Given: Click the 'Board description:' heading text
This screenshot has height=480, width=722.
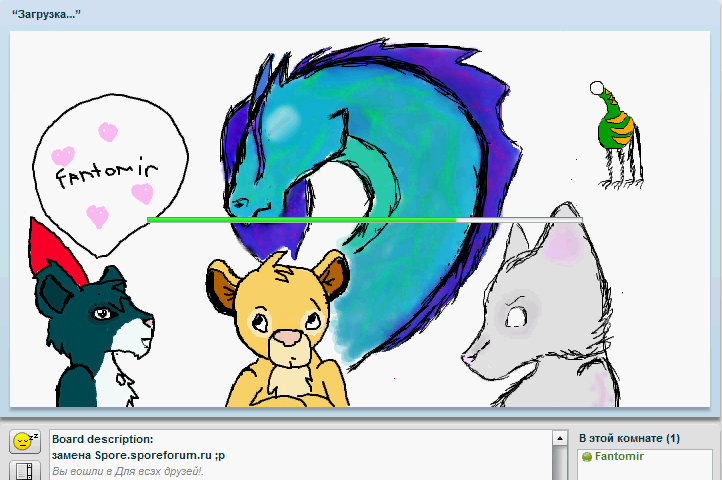Looking at the screenshot, I should tap(102, 439).
